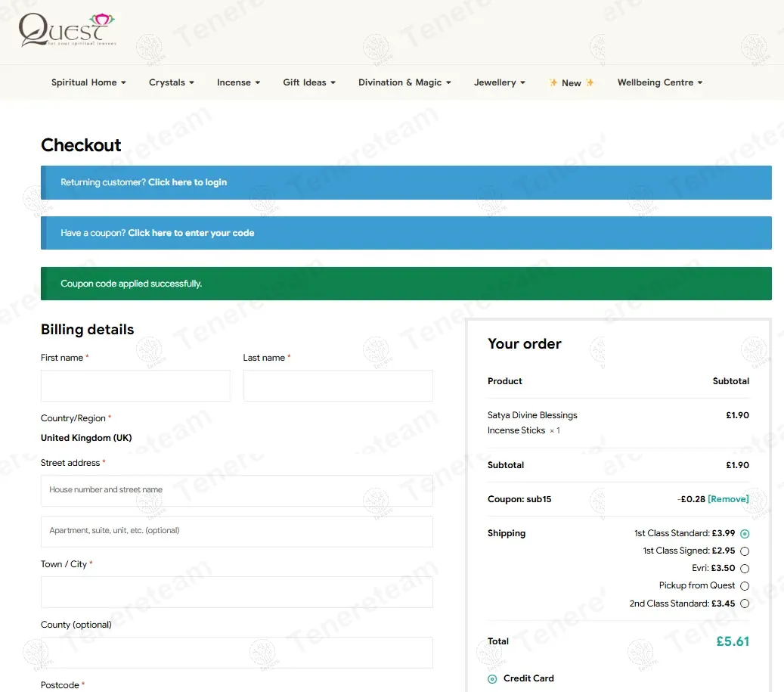Focus the First name field
The image size is (784, 692).
(135, 386)
